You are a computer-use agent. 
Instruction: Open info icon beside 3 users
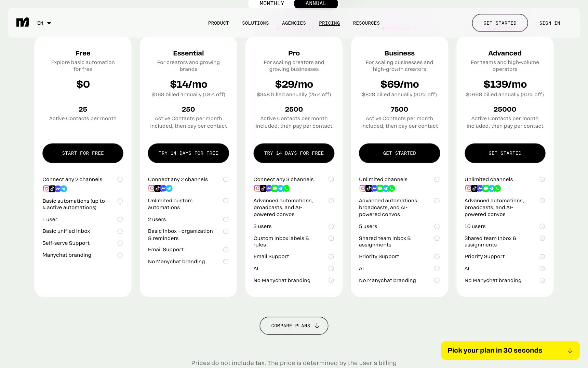(x=331, y=226)
